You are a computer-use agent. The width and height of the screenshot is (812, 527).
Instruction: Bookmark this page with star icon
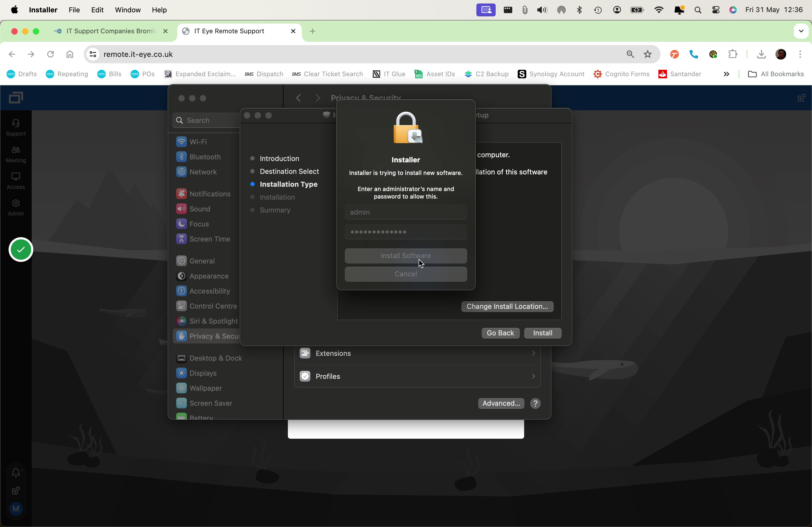[x=648, y=54]
